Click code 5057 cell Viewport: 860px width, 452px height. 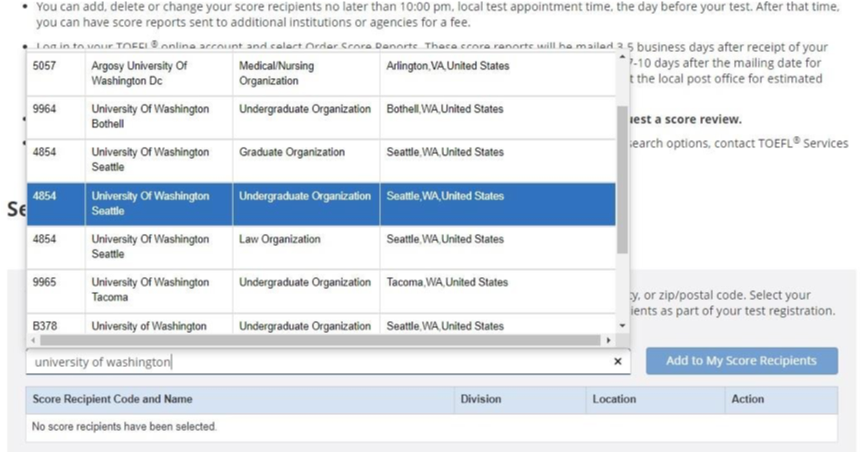click(56, 74)
